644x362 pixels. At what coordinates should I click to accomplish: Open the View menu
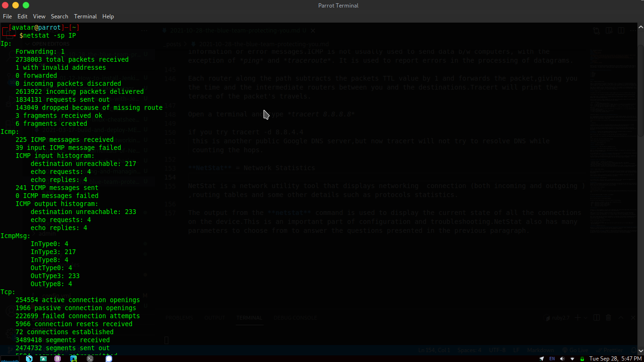pyautogui.click(x=39, y=16)
